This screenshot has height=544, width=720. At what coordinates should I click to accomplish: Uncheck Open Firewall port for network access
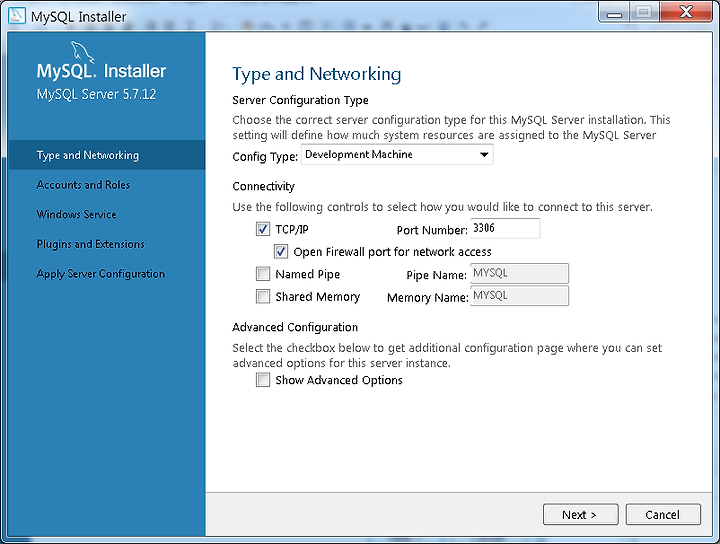[x=281, y=251]
